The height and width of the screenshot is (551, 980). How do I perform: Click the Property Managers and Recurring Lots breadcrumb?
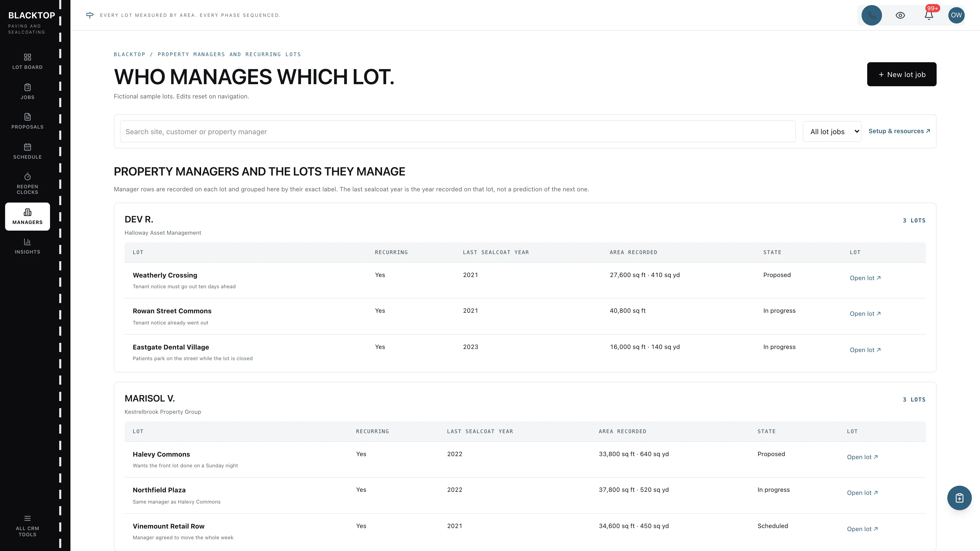tap(229, 54)
